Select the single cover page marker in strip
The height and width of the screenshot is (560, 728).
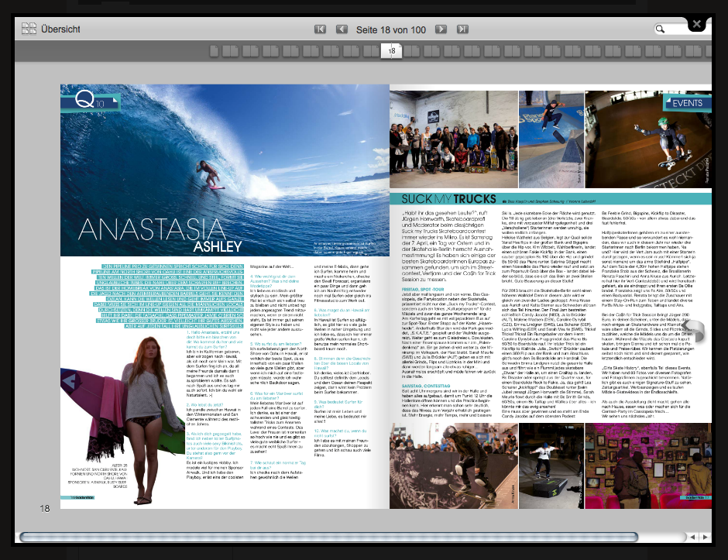pyautogui.click(x=214, y=51)
